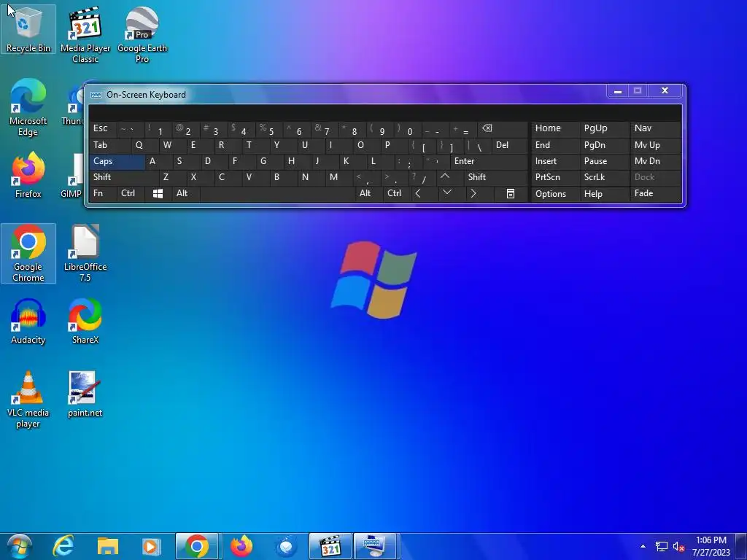Viewport: 747px width, 560px height.
Task: Select the Google Chrome desktop shortcut
Action: (28, 254)
